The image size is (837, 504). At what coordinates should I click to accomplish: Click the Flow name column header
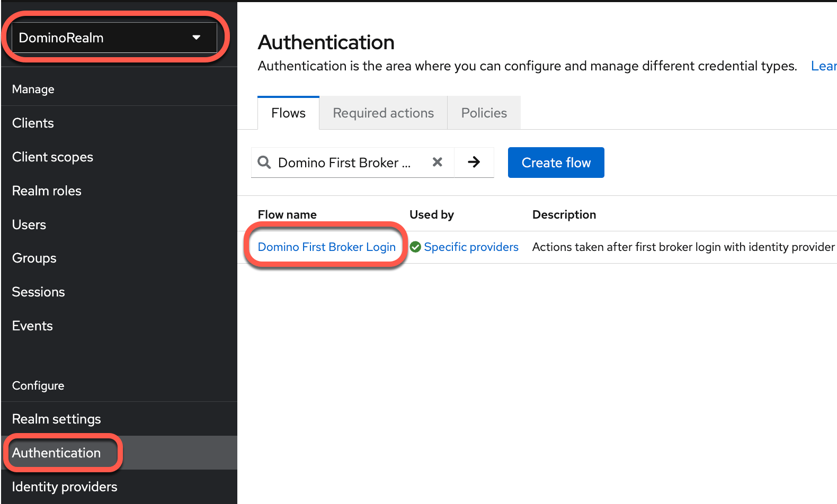click(287, 214)
